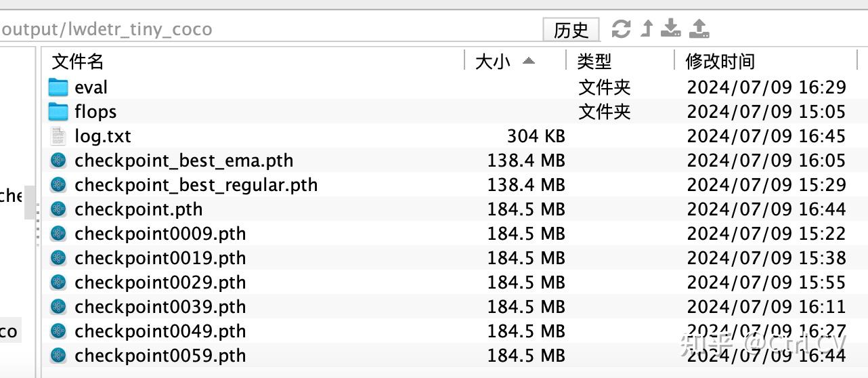Select the eval folder icon
This screenshot has width=868, height=378.
(x=59, y=87)
